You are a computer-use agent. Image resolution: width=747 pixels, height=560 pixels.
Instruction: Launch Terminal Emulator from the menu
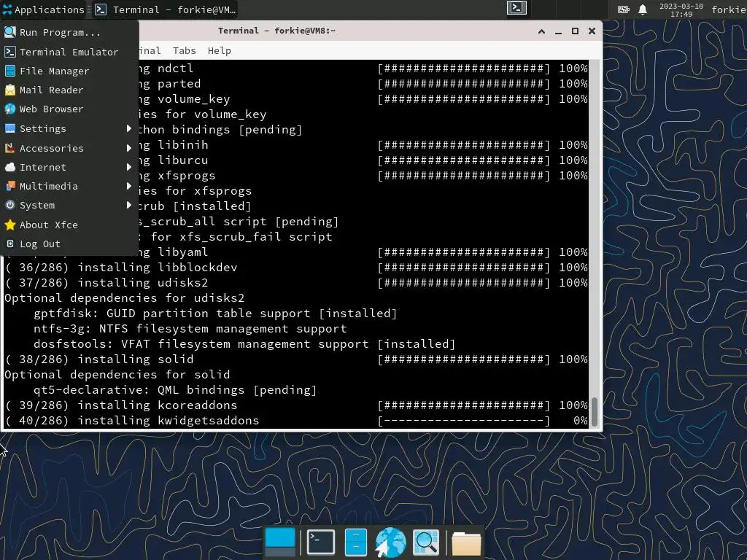[x=69, y=52]
